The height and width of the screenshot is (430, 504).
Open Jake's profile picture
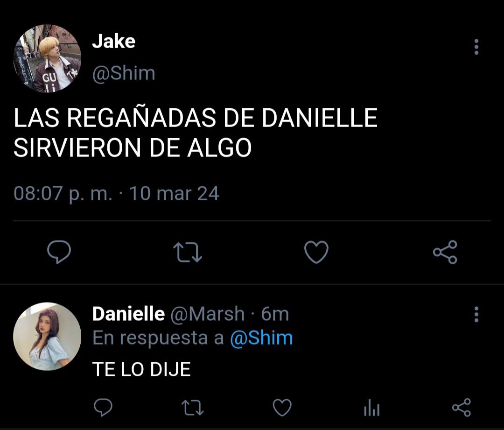(47, 58)
